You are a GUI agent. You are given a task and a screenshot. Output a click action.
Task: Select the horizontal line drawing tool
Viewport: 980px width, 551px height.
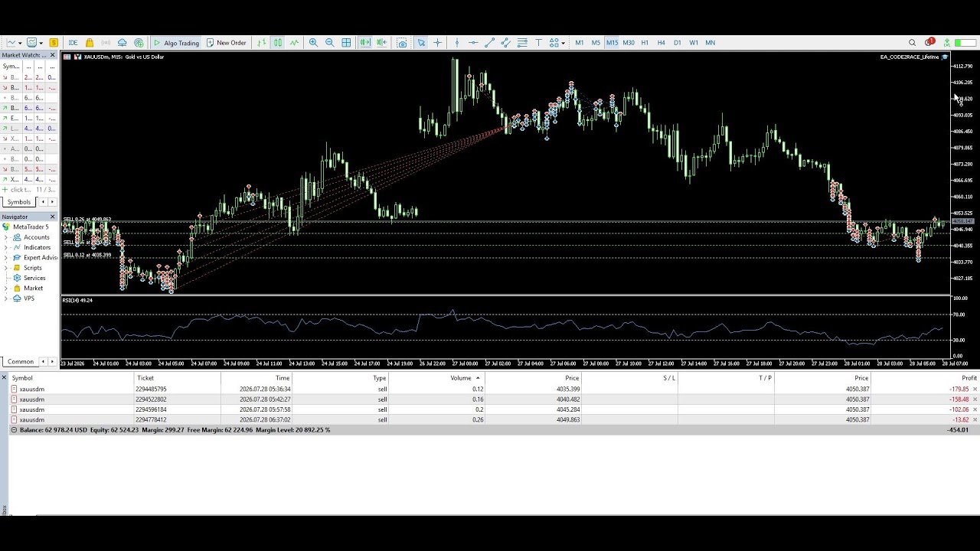(x=473, y=43)
